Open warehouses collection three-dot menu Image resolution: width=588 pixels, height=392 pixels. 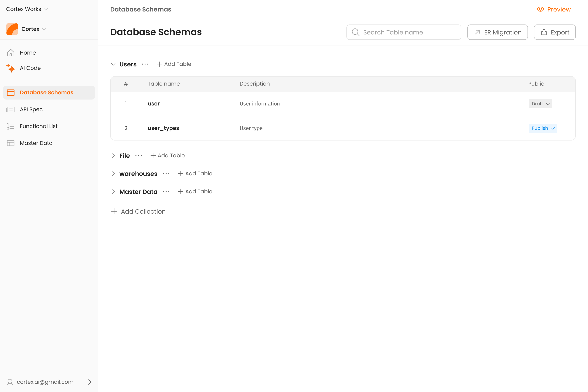(x=166, y=174)
